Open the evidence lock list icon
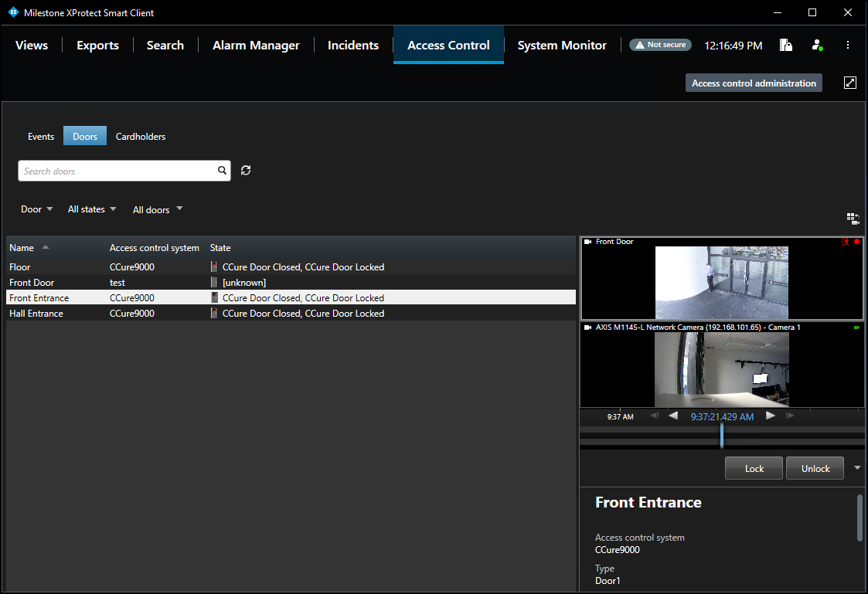The width and height of the screenshot is (868, 594). tap(785, 46)
